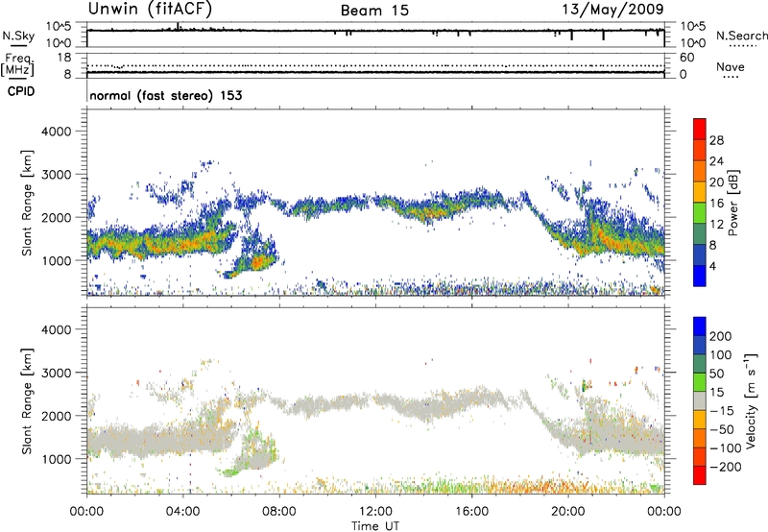The height and width of the screenshot is (532, 768).
Task: Click the '20:00' time axis label
Action: pos(568,511)
